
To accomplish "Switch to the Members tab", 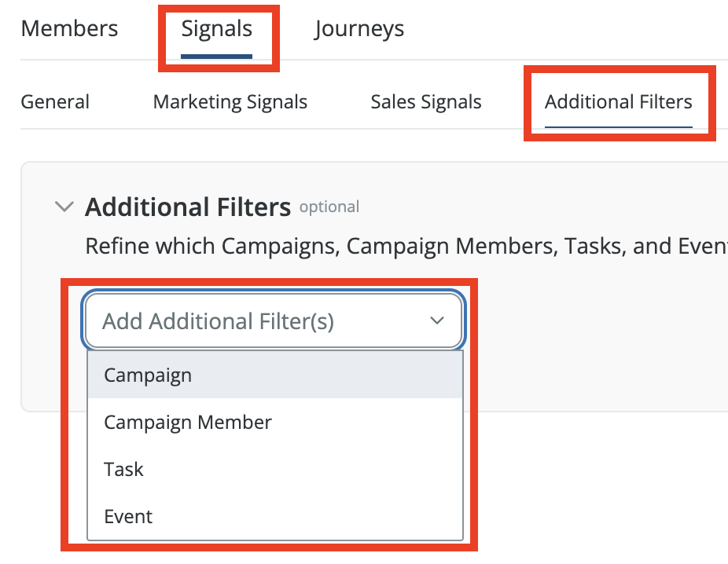I will [x=69, y=30].
